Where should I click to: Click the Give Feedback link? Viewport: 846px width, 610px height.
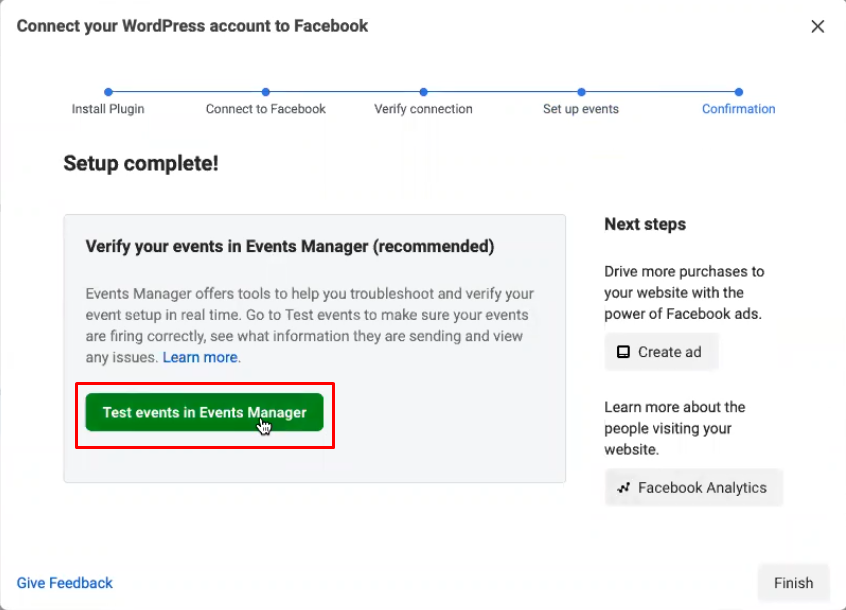(65, 583)
